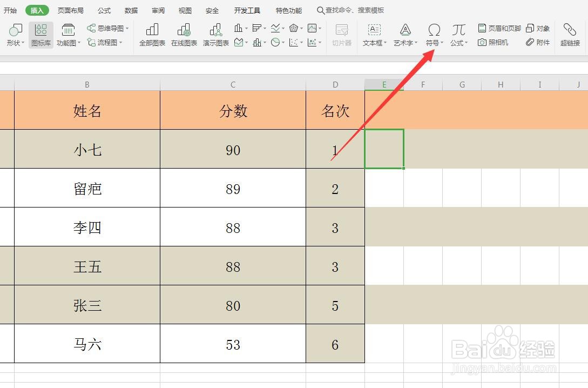
Task: Click the Camera (照相机) tool
Action: coord(494,42)
